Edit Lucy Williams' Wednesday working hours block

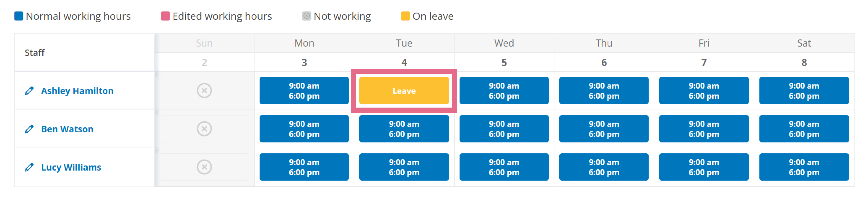[x=504, y=167]
